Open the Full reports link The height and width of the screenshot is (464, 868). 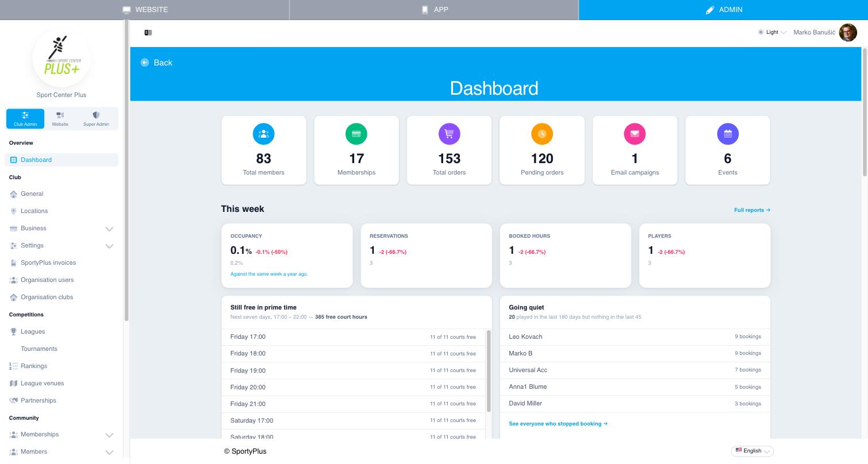tap(752, 210)
